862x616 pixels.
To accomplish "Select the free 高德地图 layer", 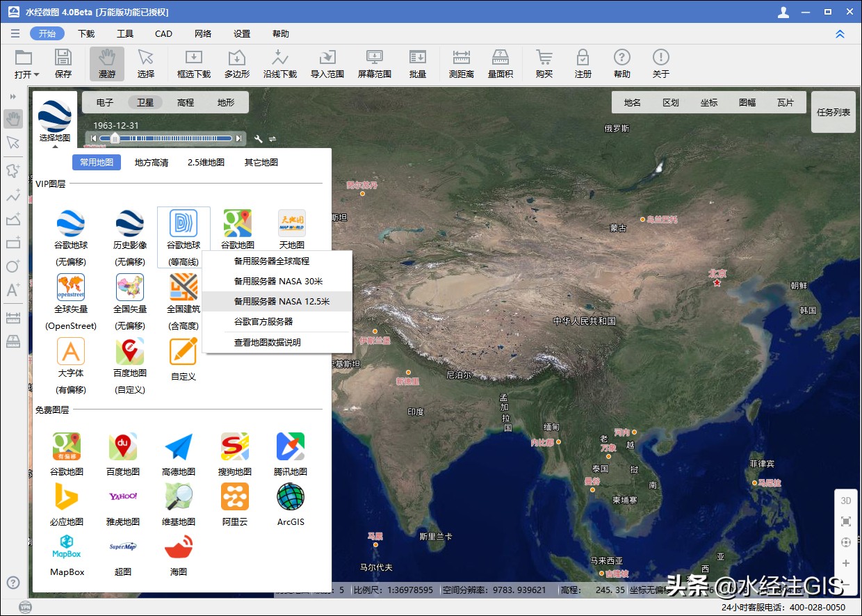I will (179, 446).
